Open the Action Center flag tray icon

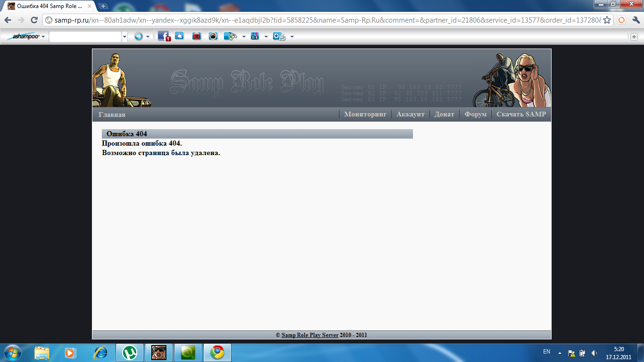coord(571,353)
